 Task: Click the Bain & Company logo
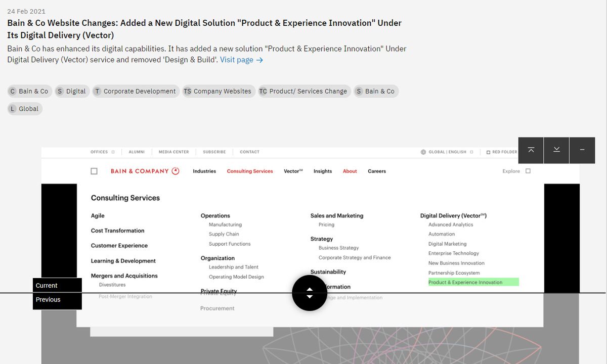point(145,171)
